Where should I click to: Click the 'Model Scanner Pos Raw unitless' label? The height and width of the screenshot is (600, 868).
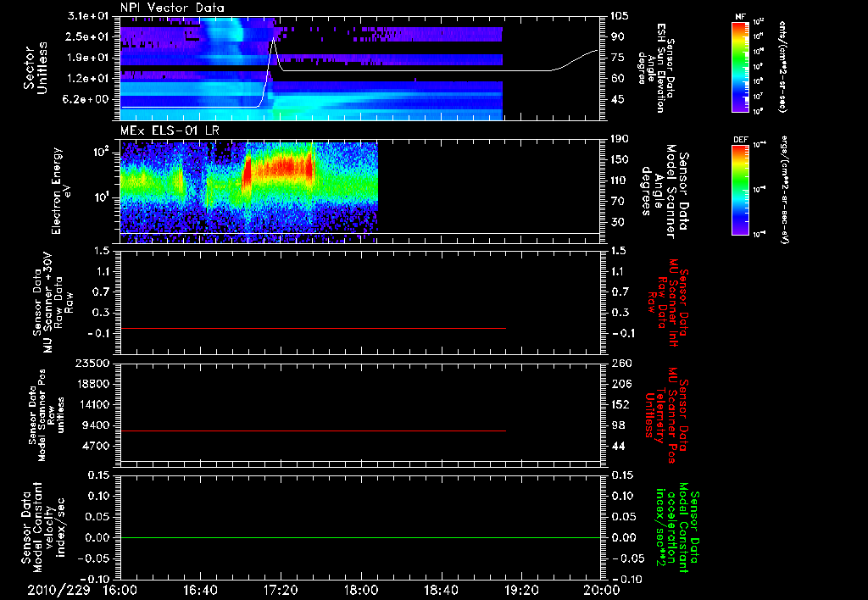click(x=47, y=415)
